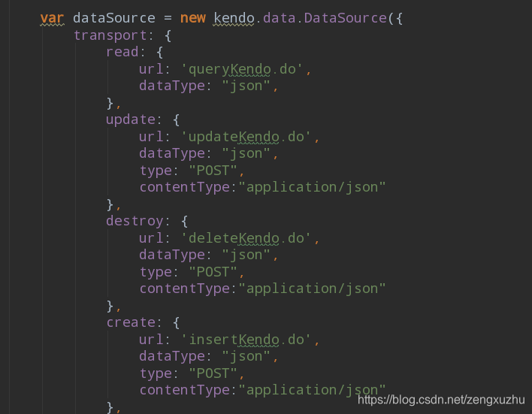Screen dimensions: 532x414
Task: Click the 'transport' property key
Action: 110,35
